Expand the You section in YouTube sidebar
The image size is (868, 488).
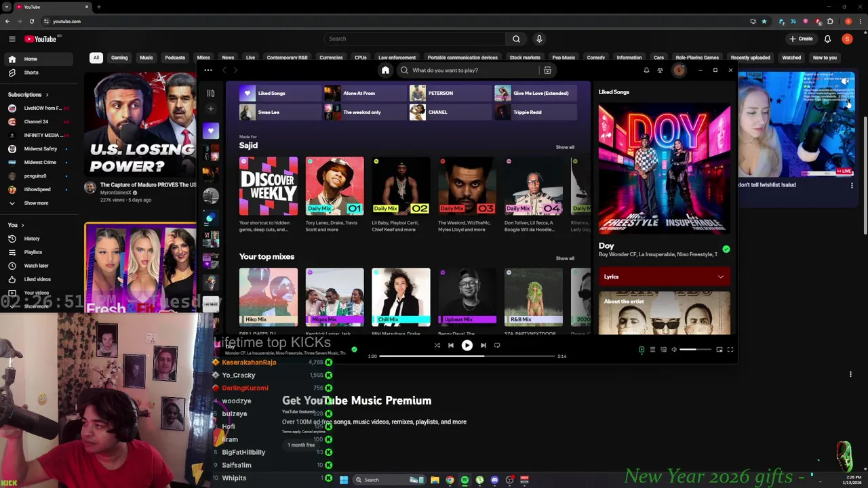[16, 225]
